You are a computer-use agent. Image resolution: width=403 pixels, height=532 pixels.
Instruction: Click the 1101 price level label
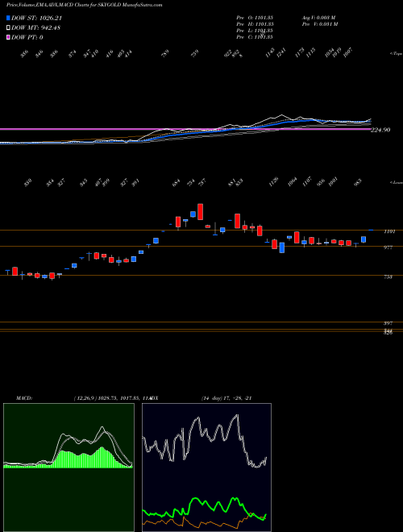coord(389,231)
